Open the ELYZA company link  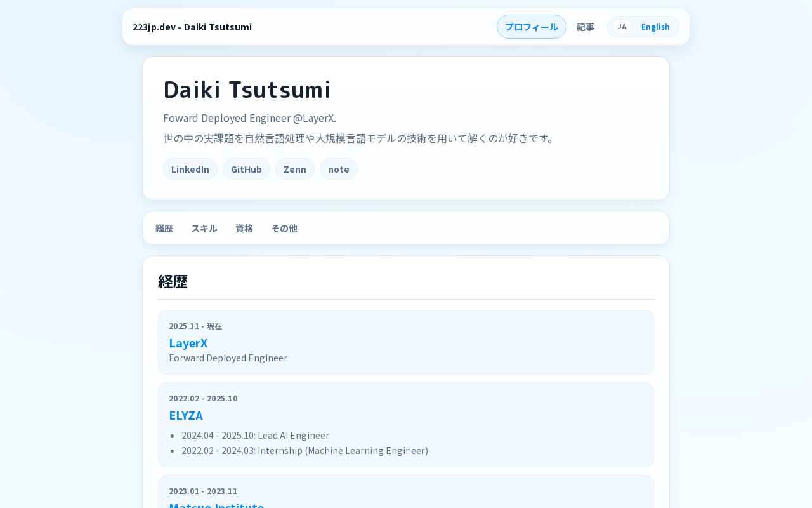tap(186, 415)
